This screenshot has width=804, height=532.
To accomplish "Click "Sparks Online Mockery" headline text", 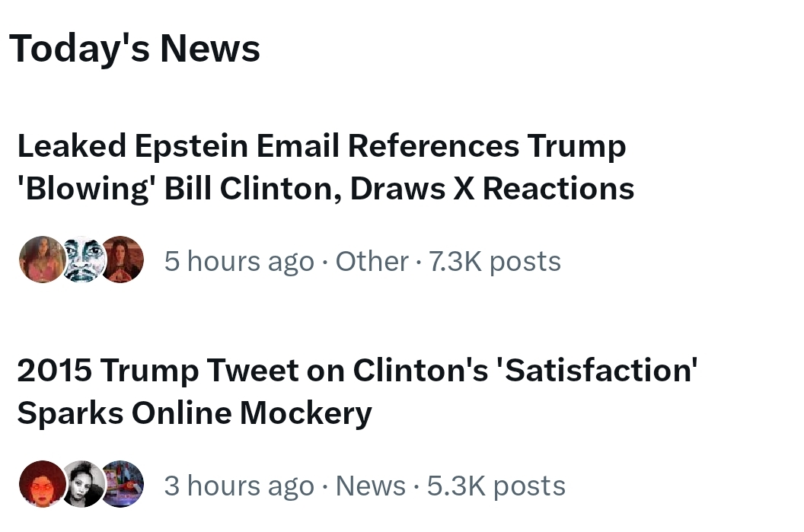I will coord(194,413).
